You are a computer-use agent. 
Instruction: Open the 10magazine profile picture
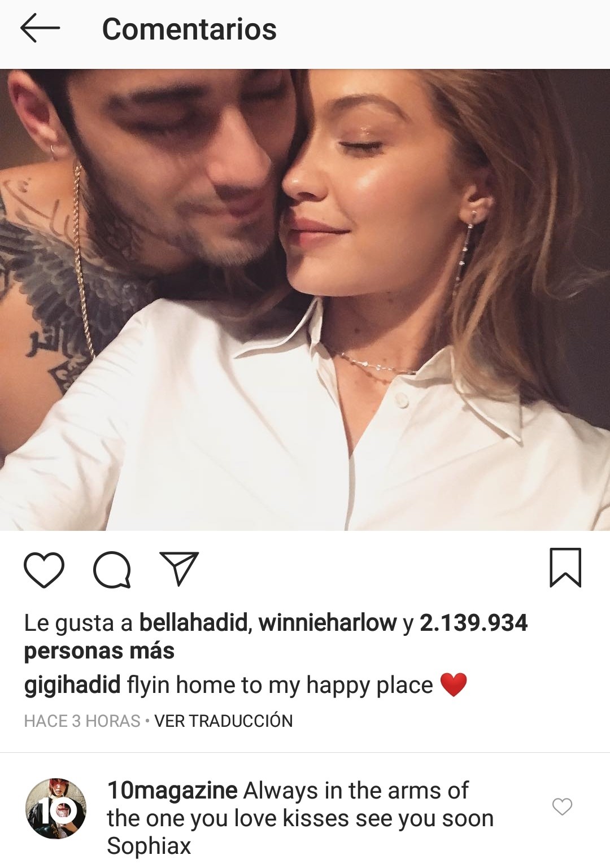56,808
